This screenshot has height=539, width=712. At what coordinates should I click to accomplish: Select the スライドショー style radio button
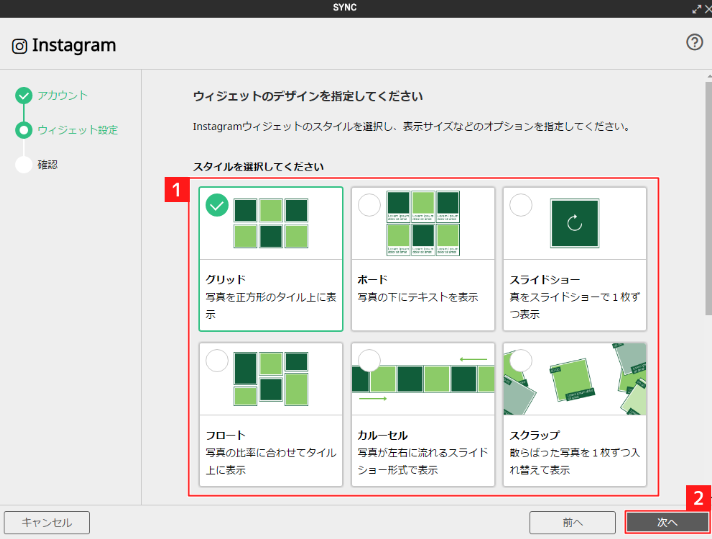521,205
